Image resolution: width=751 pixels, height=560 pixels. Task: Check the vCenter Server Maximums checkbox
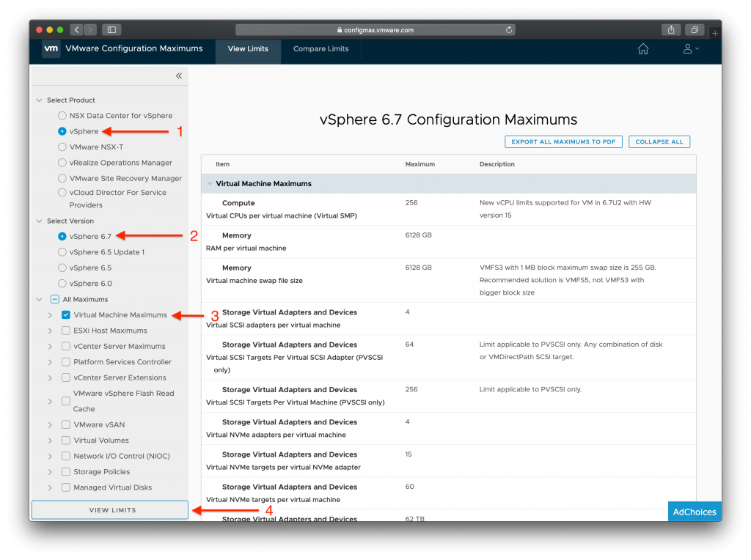click(65, 346)
